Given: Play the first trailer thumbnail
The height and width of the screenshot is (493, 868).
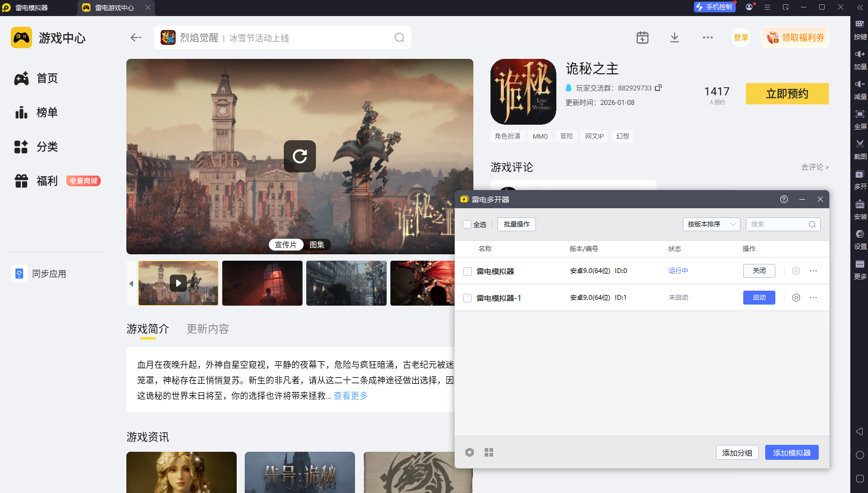Looking at the screenshot, I should click(178, 283).
